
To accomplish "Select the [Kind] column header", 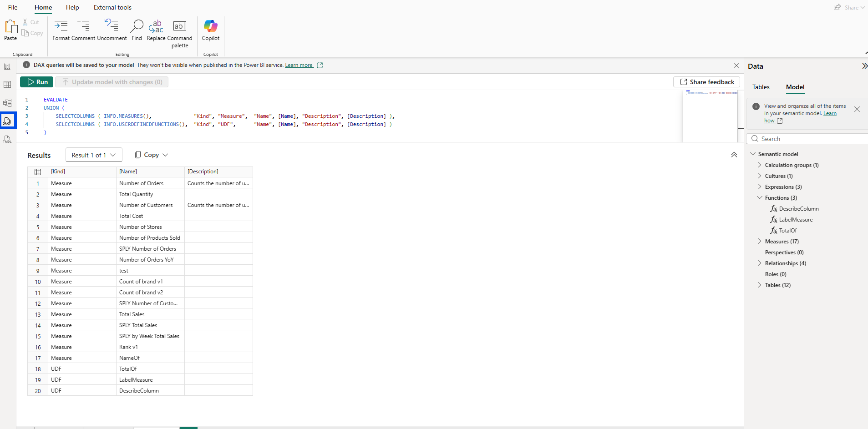I will tap(82, 172).
